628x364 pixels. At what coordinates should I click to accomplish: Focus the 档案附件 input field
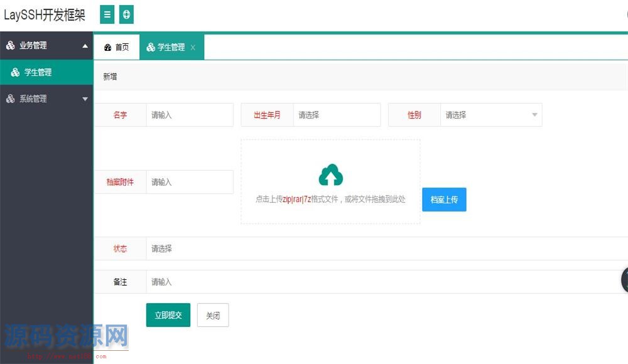tap(190, 182)
